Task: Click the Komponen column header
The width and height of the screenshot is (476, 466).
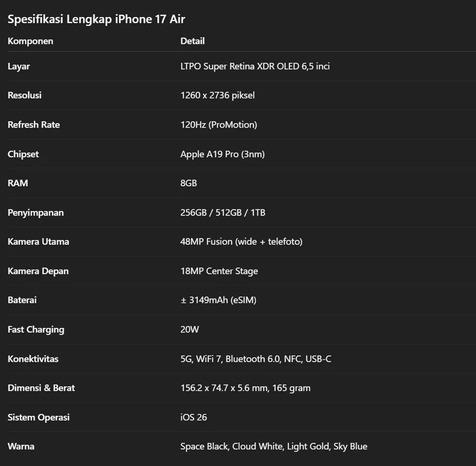Action: [31, 41]
